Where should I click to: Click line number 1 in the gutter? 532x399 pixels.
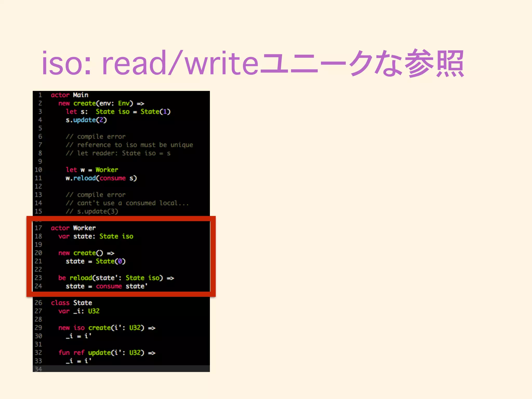pos(40,95)
